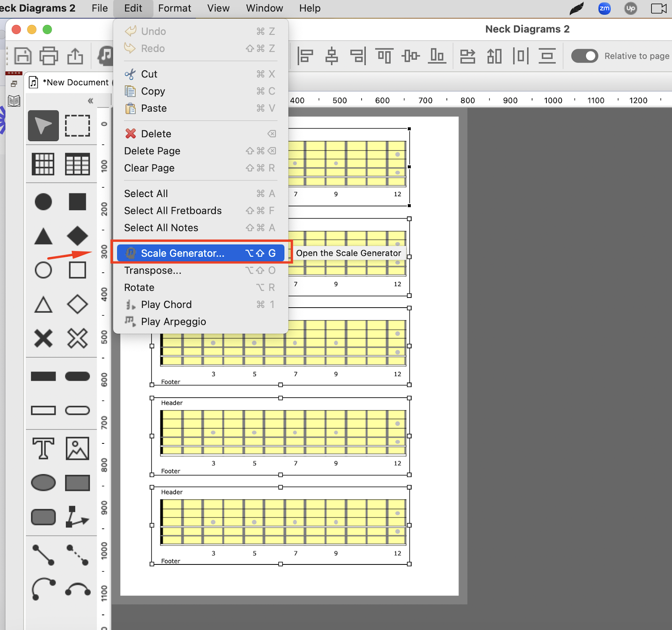Select the hollow triangle note marker
The width and height of the screenshot is (672, 630).
coord(43,304)
